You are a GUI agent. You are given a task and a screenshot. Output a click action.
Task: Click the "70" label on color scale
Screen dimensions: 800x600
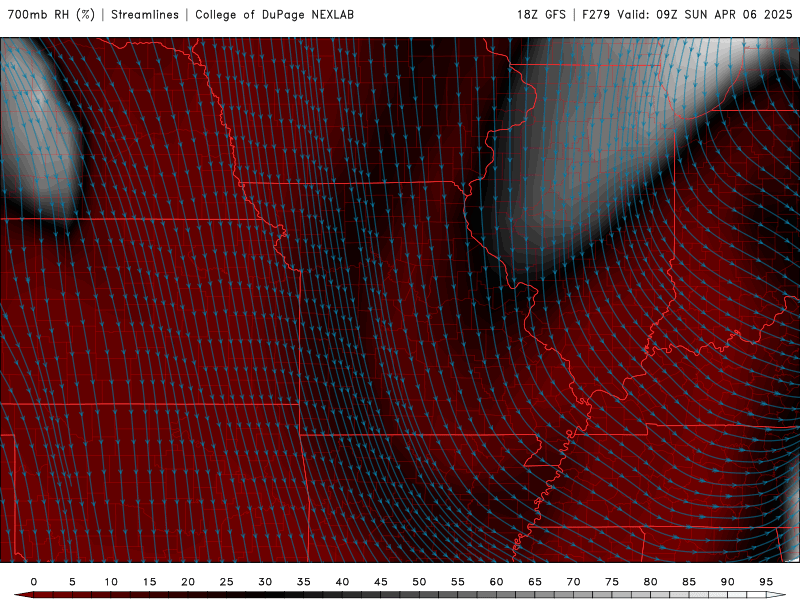click(x=573, y=582)
